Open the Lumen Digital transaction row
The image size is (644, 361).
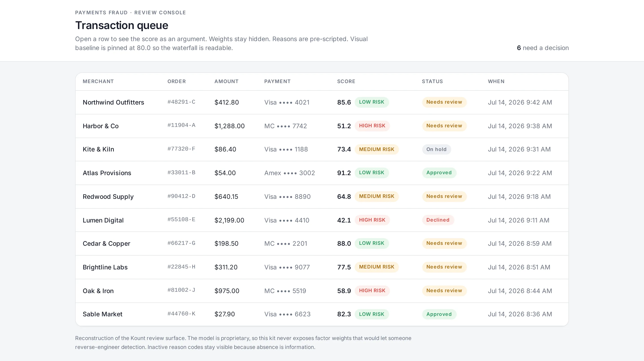point(322,220)
